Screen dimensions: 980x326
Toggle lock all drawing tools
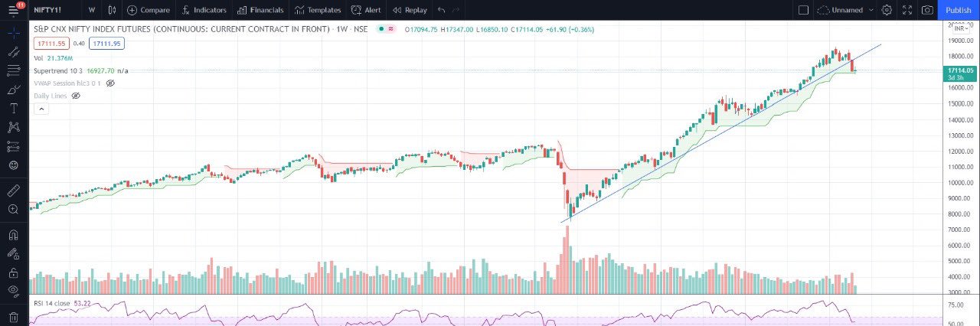tap(14, 272)
